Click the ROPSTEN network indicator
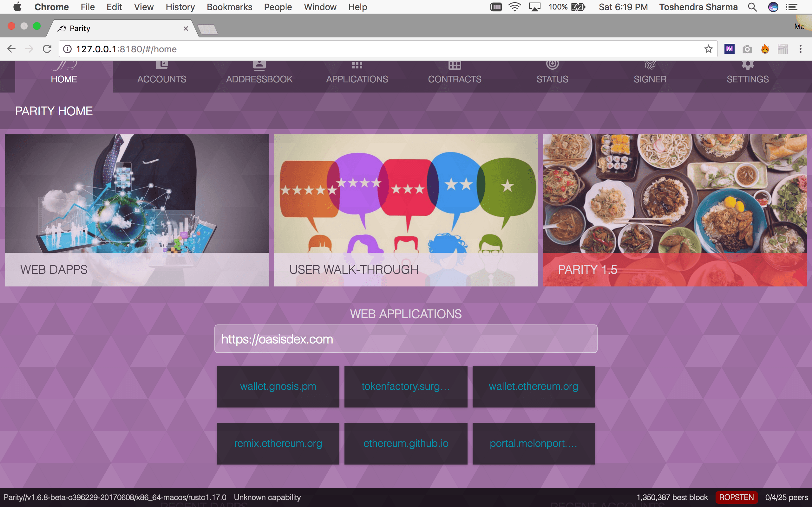812x507 pixels. [737, 497]
